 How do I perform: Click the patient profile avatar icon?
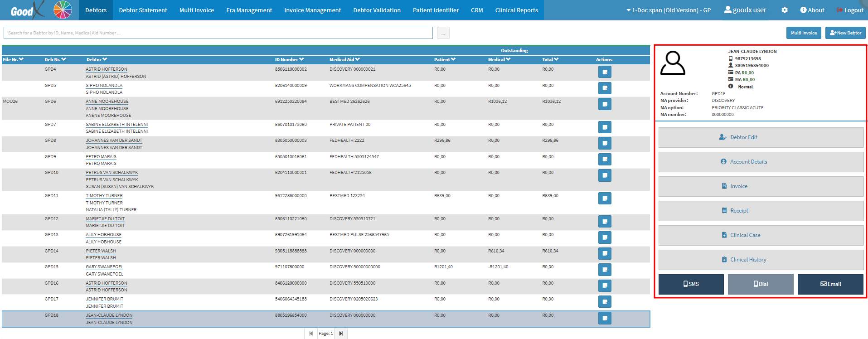673,63
